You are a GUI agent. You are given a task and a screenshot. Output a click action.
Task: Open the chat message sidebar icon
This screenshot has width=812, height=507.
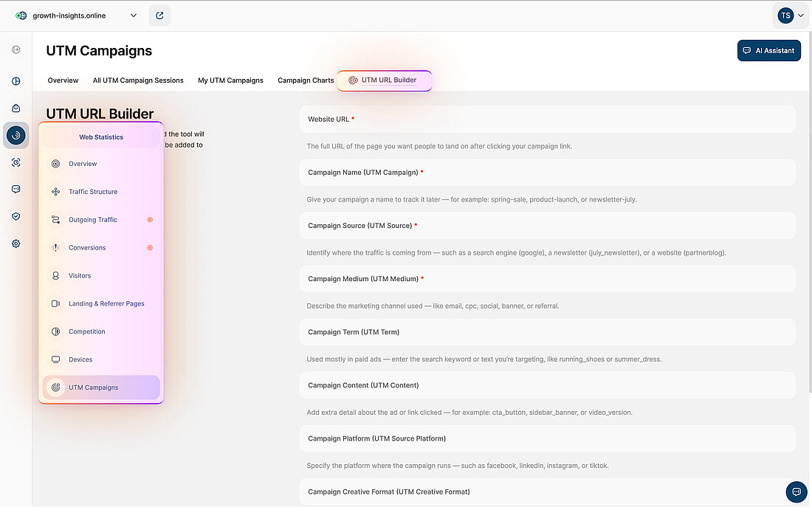pyautogui.click(x=16, y=189)
